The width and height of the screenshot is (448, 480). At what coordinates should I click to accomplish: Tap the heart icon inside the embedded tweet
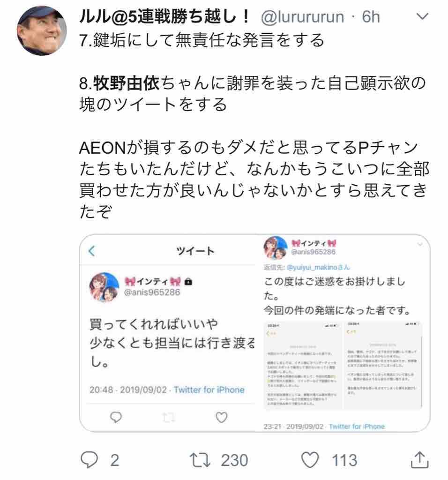point(221,417)
